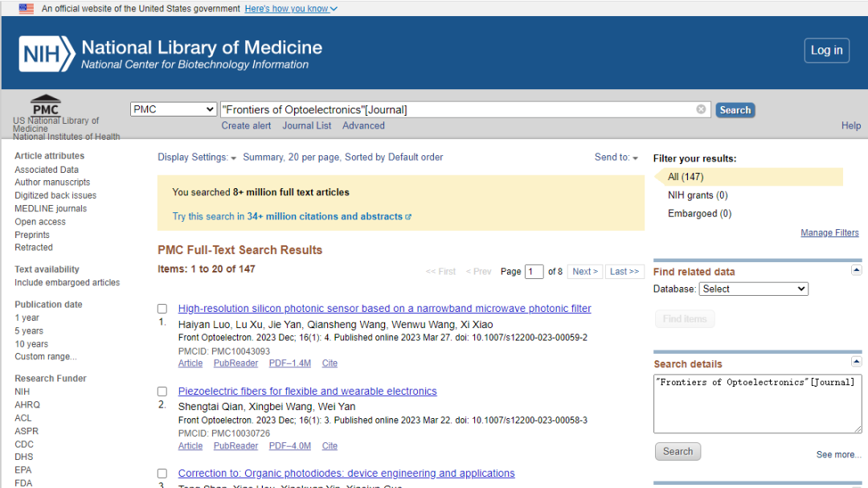Collapse the Find related data panel

pos(856,270)
